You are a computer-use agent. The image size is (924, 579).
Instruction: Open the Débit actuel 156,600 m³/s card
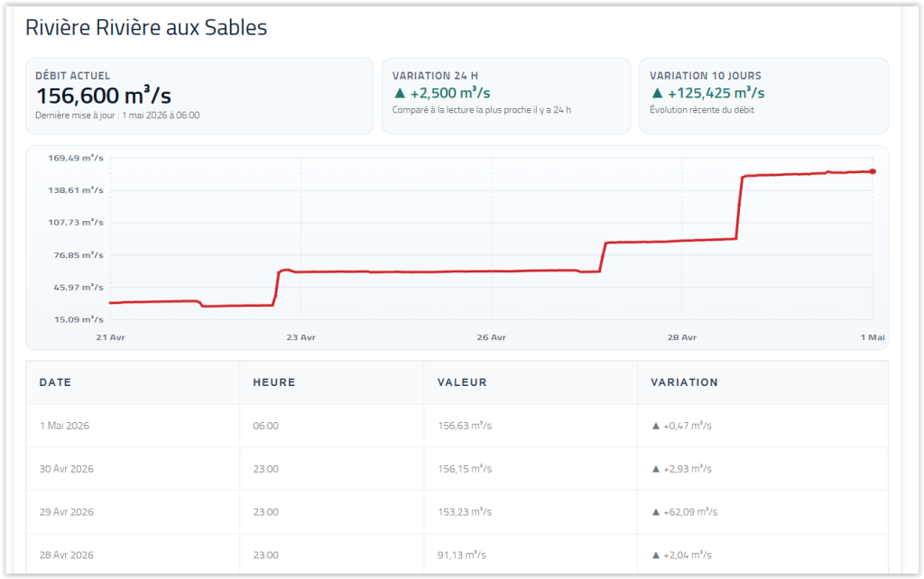coord(199,96)
